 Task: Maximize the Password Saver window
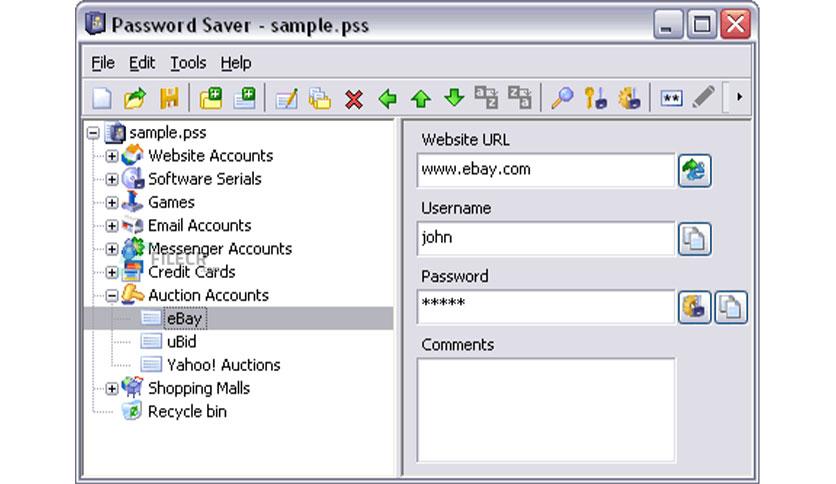click(x=702, y=25)
